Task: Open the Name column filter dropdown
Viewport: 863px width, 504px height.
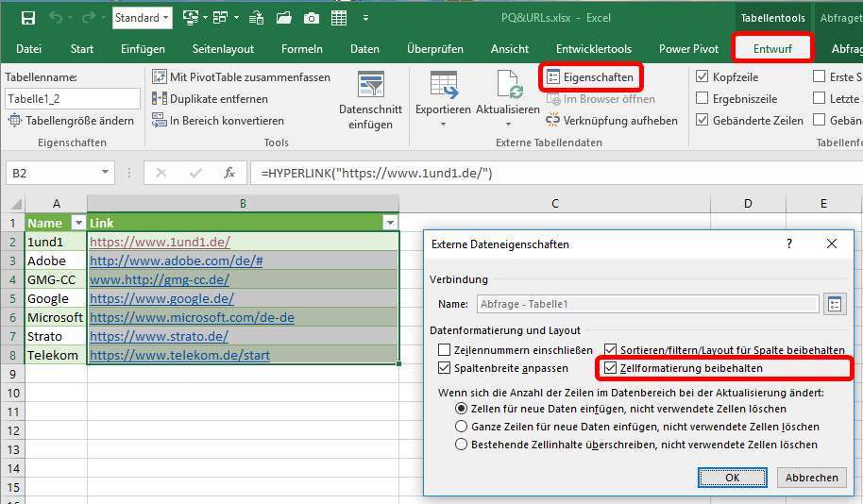Action: pyautogui.click(x=78, y=223)
